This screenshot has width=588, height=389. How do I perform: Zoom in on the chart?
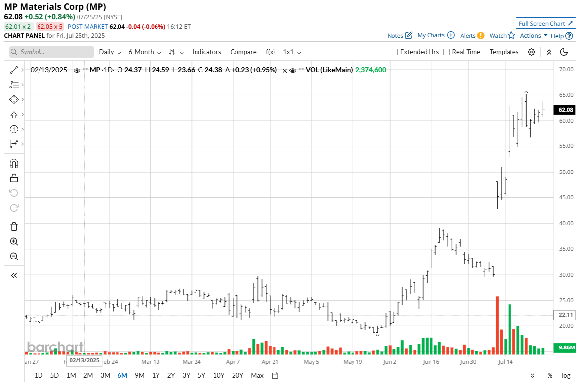pyautogui.click(x=14, y=241)
